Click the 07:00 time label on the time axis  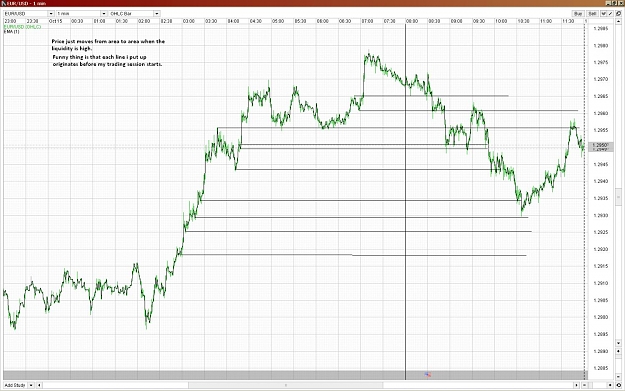click(367, 21)
